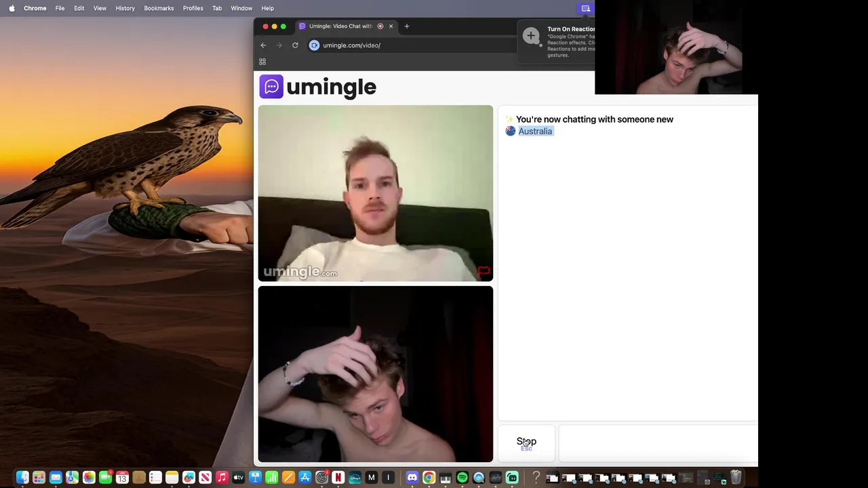Click the red flag report icon on video

coord(484,272)
